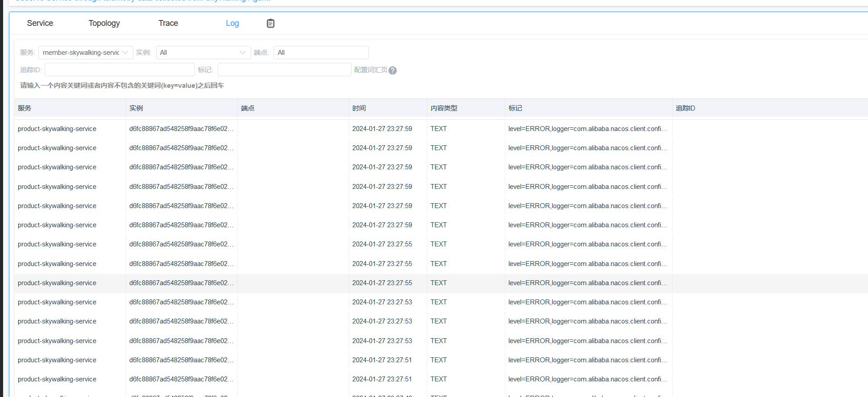Open the clipboard widget icon beside Log
The height and width of the screenshot is (397, 868).
[x=270, y=24]
